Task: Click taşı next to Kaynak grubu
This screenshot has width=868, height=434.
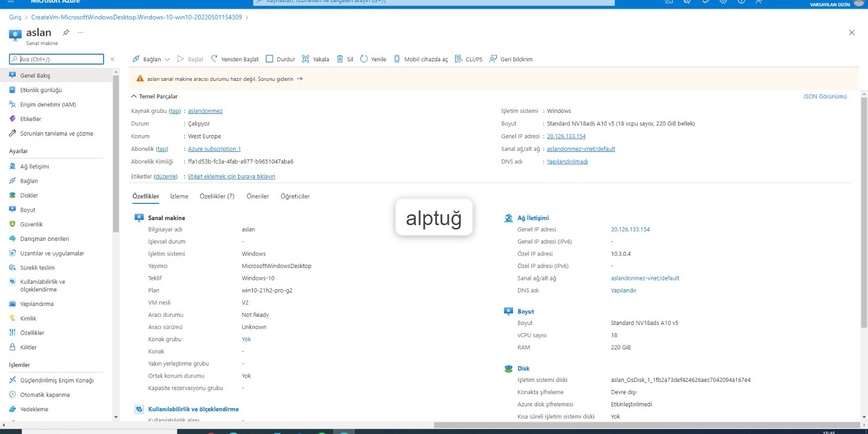Action: (175, 111)
